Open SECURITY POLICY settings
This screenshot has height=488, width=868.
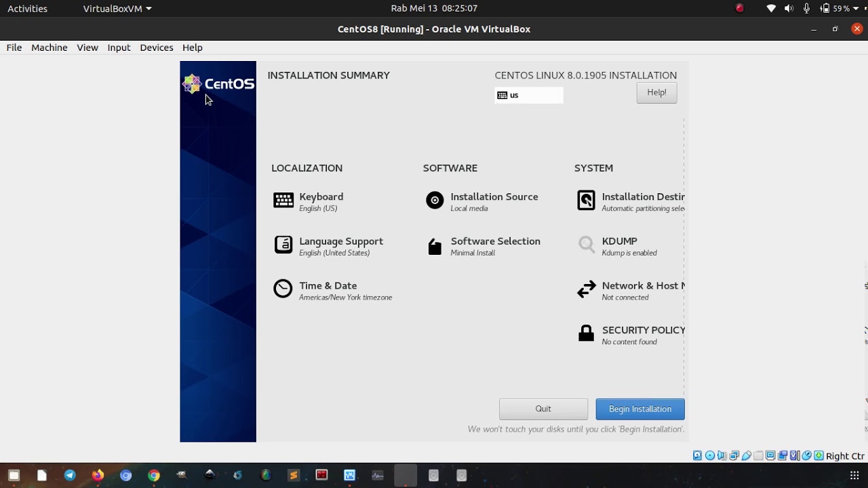point(631,335)
